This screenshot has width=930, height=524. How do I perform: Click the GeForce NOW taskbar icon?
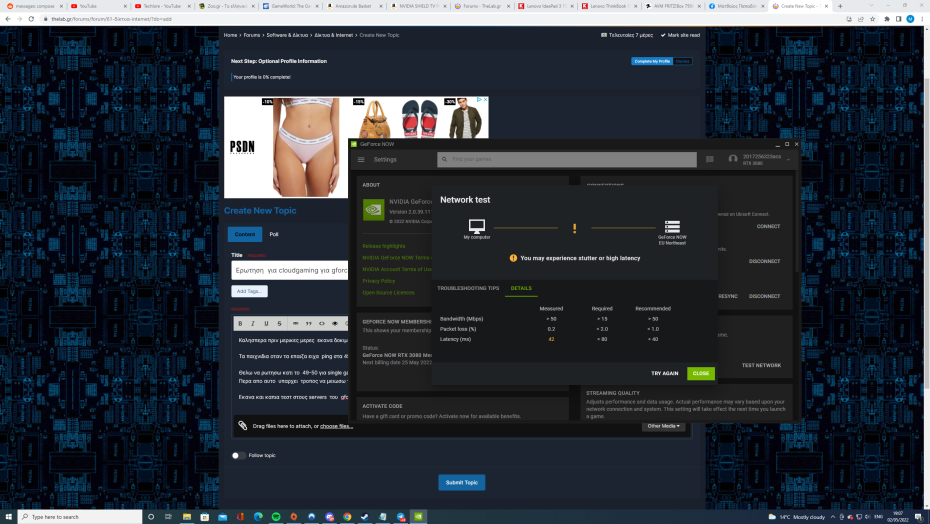tap(418, 517)
